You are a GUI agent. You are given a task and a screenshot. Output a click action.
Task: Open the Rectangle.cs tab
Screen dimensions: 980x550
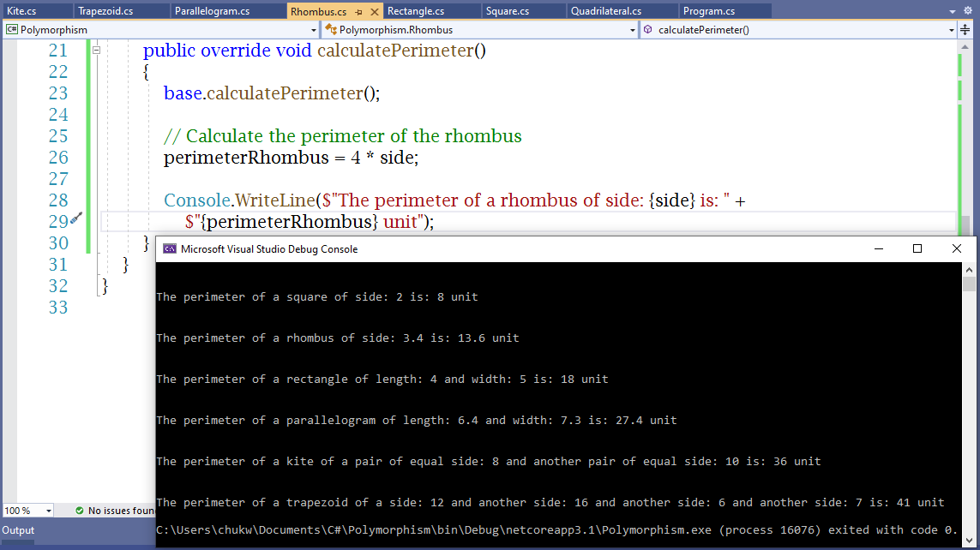(416, 11)
